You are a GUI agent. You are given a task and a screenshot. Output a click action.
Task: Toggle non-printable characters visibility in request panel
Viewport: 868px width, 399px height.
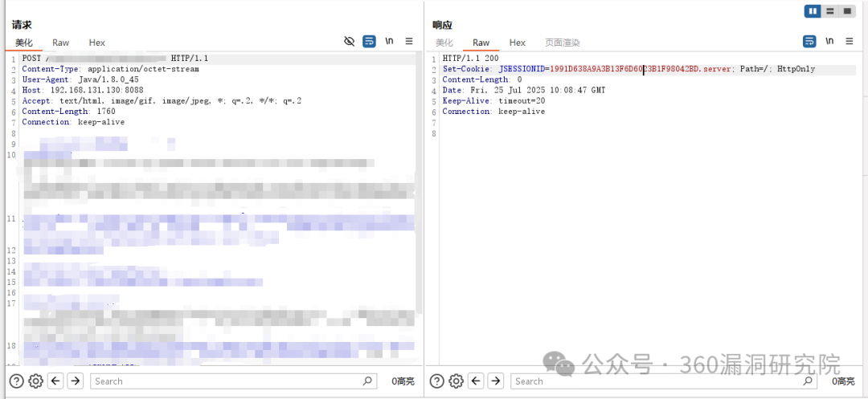pyautogui.click(x=349, y=42)
